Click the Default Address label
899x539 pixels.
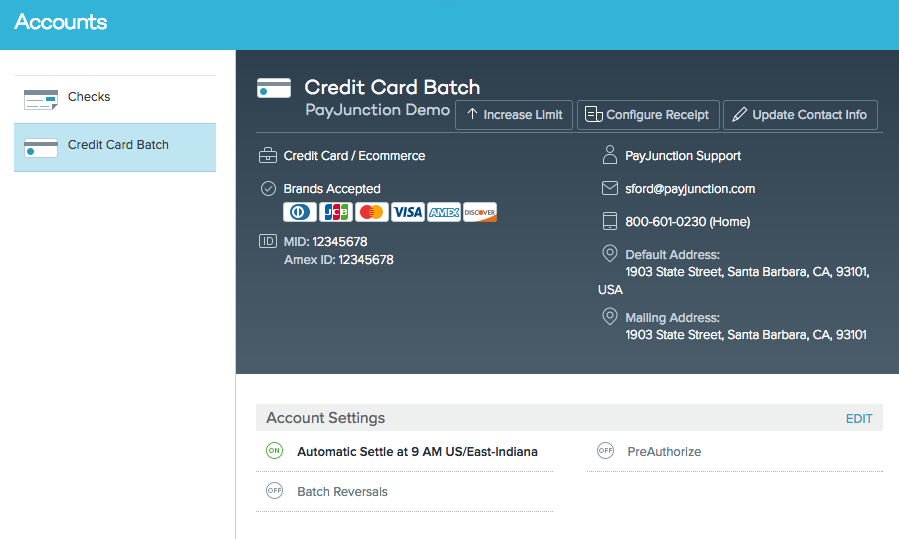(672, 255)
